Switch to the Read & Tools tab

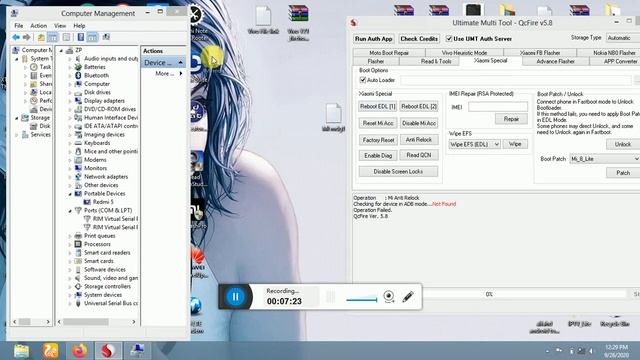point(436,61)
